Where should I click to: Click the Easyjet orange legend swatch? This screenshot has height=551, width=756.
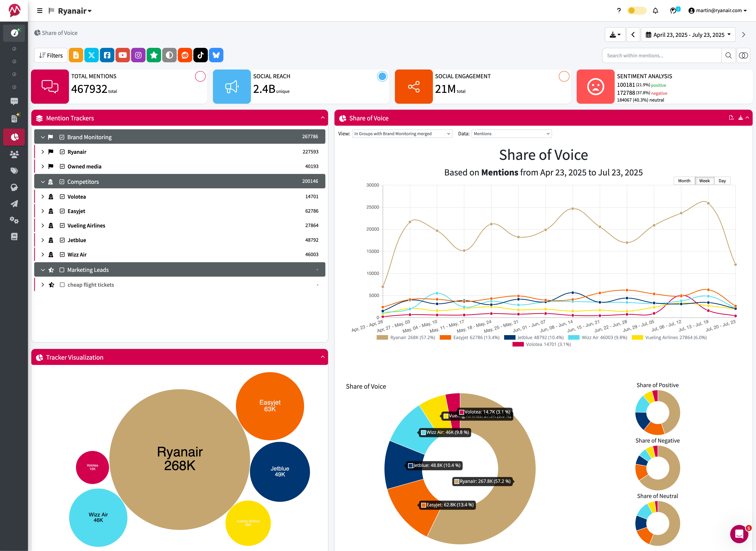click(445, 338)
